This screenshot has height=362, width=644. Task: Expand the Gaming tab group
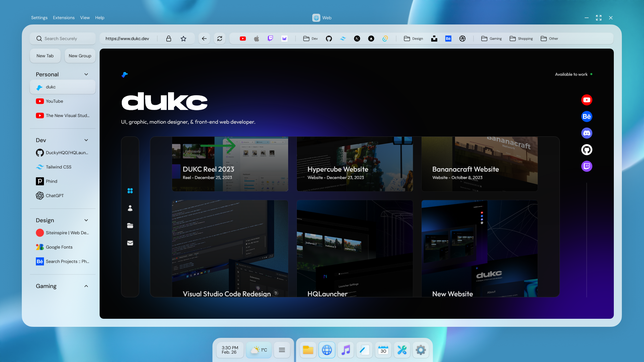[86, 286]
